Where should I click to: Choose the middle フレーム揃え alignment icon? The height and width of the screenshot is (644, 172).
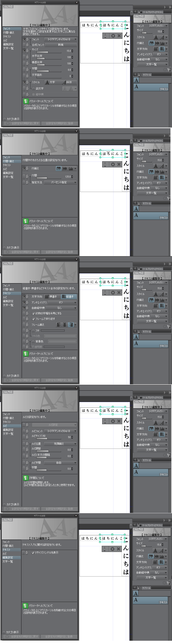pos(65,325)
